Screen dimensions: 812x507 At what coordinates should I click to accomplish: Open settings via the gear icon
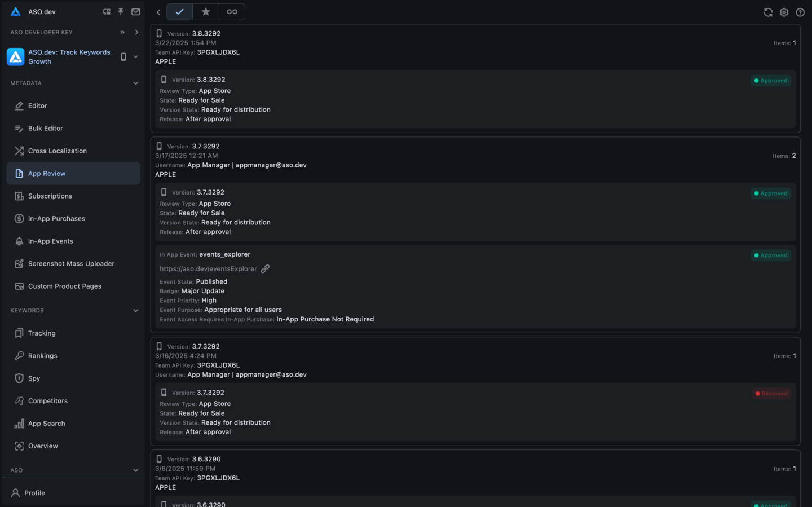[784, 12]
